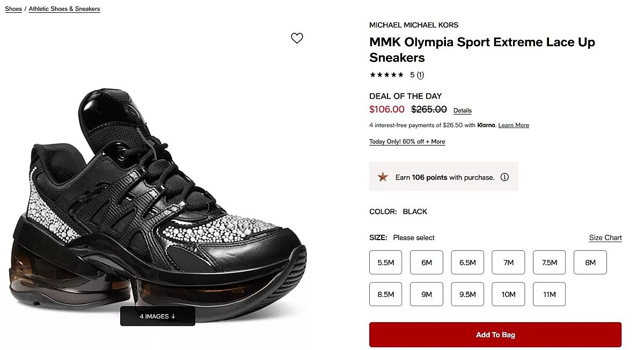This screenshot has width=644, height=350.
Task: Expand the 4 Images gallery button
Action: click(x=158, y=316)
